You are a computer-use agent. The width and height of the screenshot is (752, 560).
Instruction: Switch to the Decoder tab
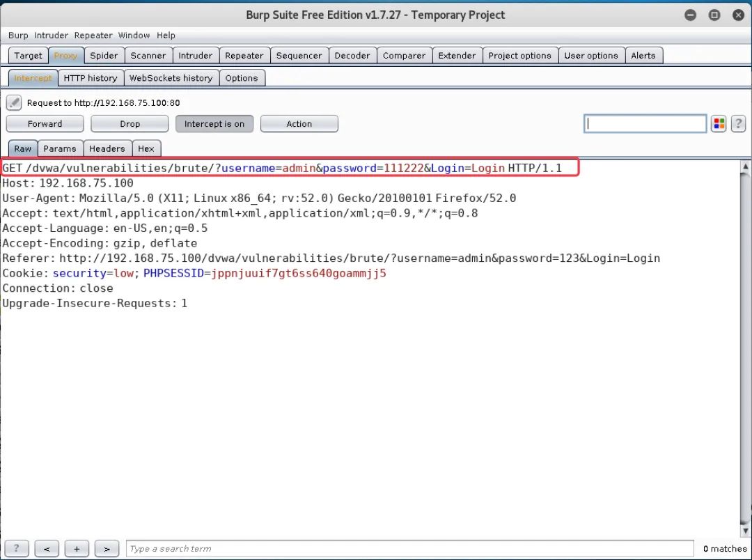tap(352, 55)
